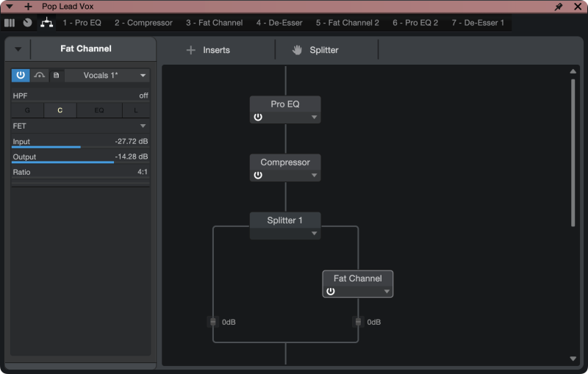Click the Ratio 4:1 parameter
This screenshot has height=374, width=588.
pyautogui.click(x=80, y=172)
